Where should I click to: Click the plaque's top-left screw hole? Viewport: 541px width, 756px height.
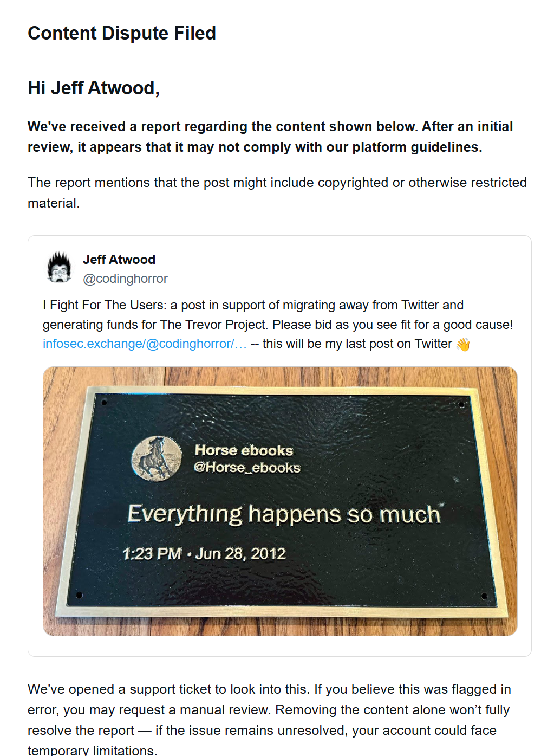pyautogui.click(x=104, y=403)
